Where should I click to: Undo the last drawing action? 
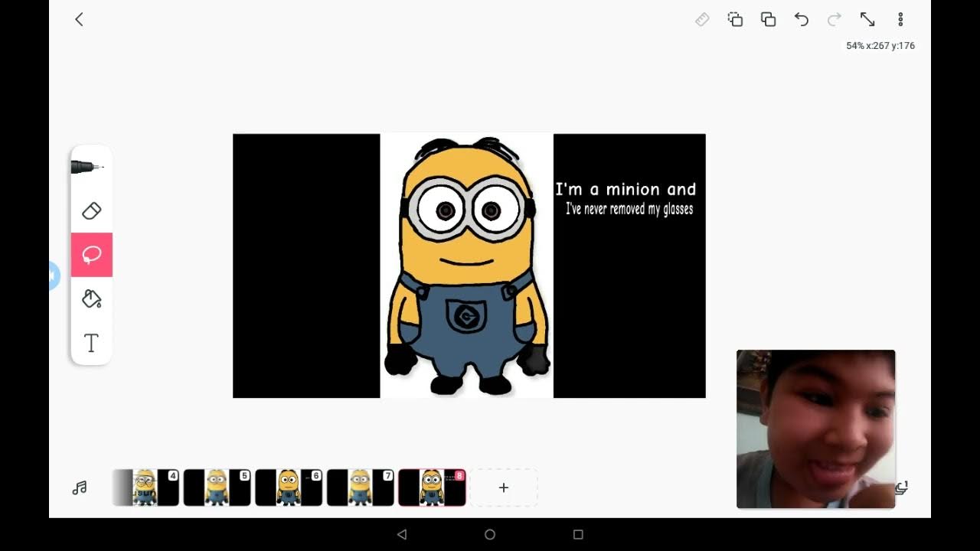point(801,19)
